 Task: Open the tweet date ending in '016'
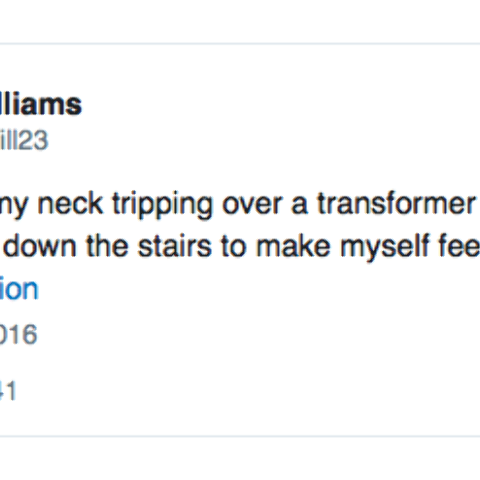pos(18,334)
